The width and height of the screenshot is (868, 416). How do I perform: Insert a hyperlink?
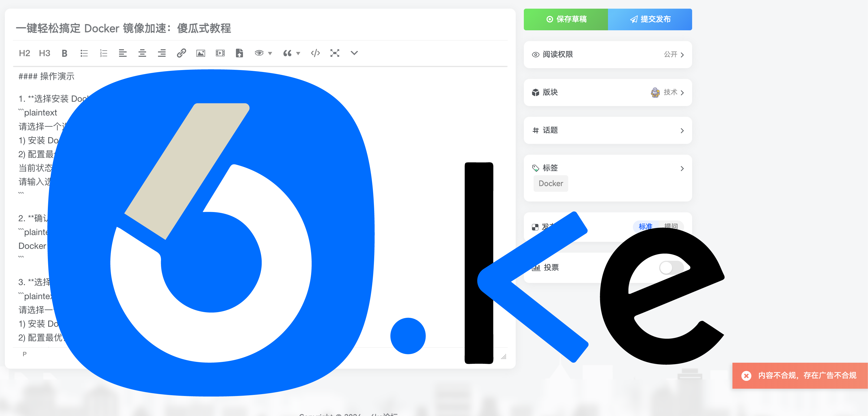(x=181, y=53)
